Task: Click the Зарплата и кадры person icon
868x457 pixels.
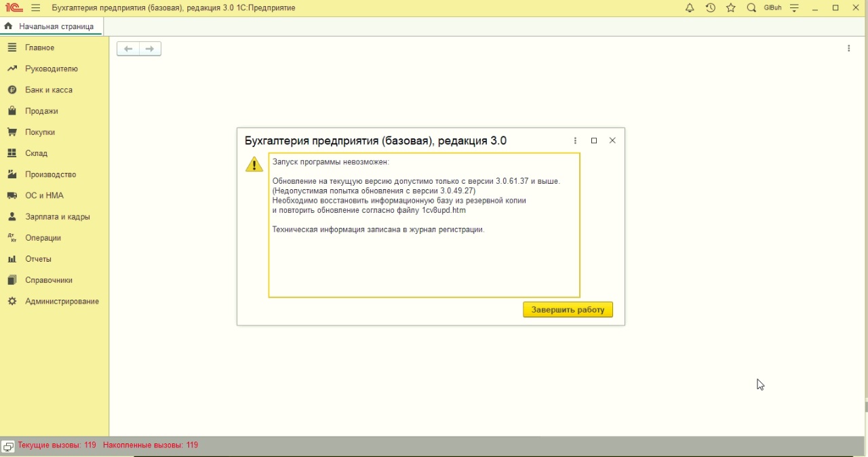Action: click(12, 217)
